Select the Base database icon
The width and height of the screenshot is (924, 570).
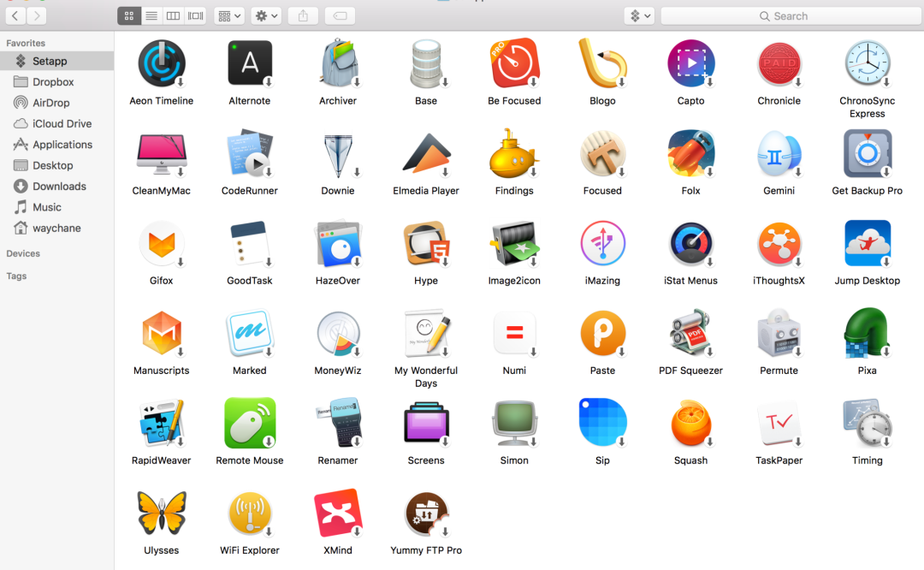click(x=426, y=63)
